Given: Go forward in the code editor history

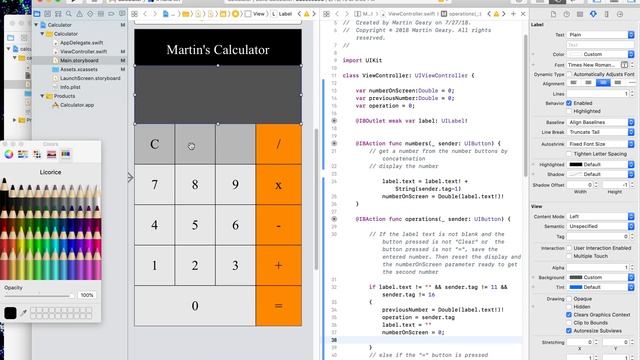Looking at the screenshot, I should 347,14.
